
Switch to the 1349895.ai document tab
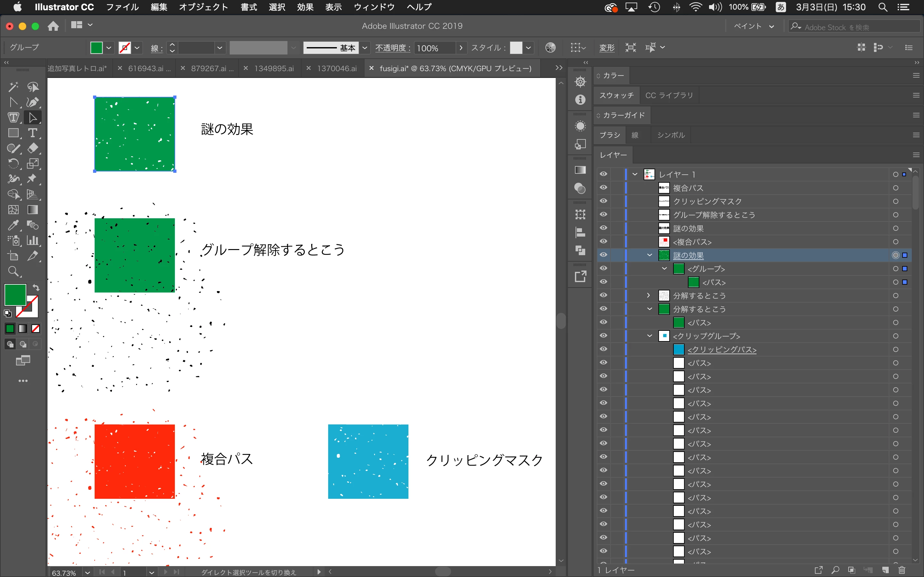pyautogui.click(x=274, y=69)
